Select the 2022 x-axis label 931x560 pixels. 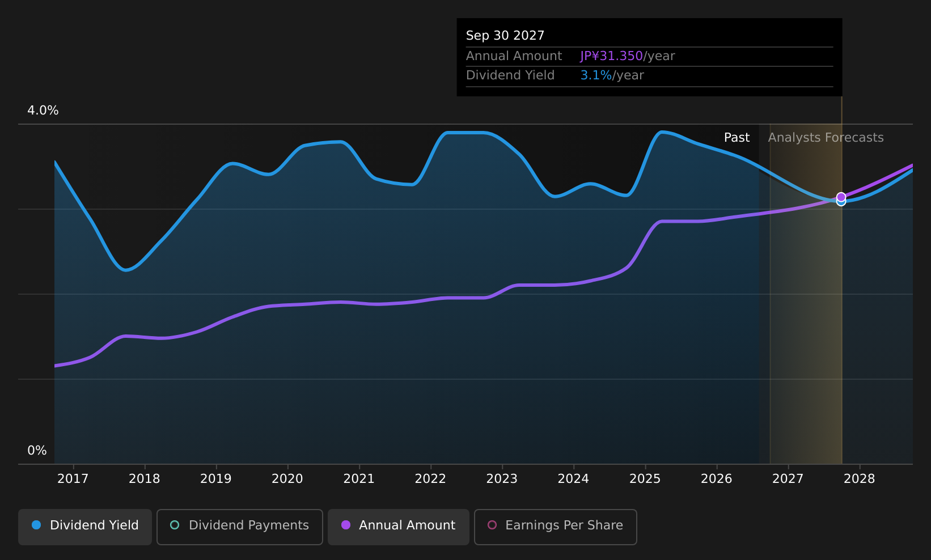click(x=430, y=479)
